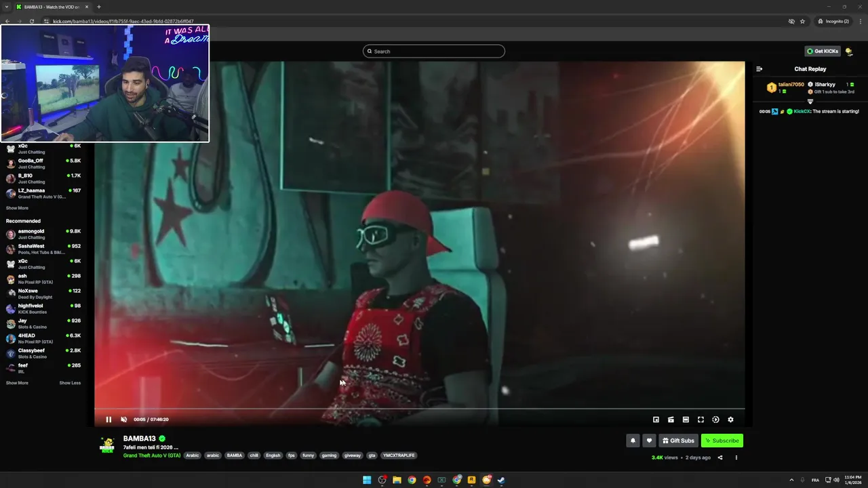Toggle notification bell for BAMBA13
This screenshot has width=868, height=488.
pos(633,441)
